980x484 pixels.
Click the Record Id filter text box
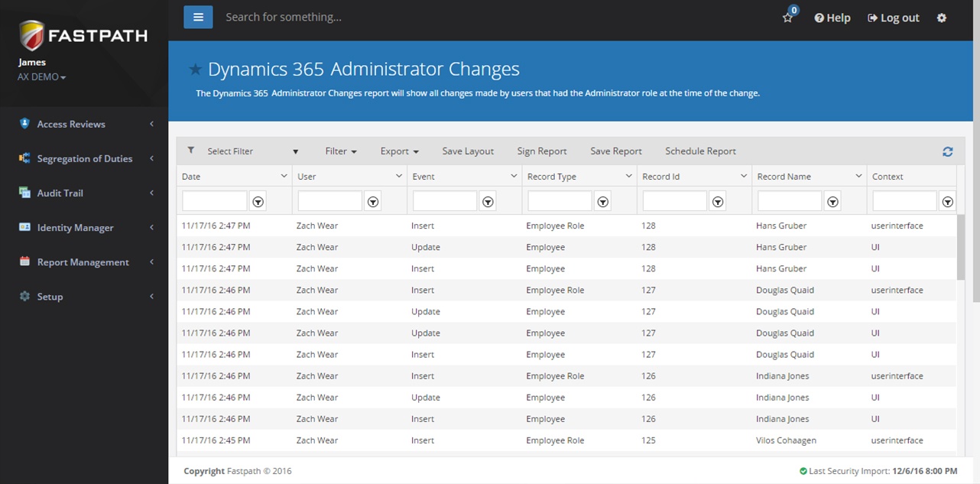(x=675, y=202)
